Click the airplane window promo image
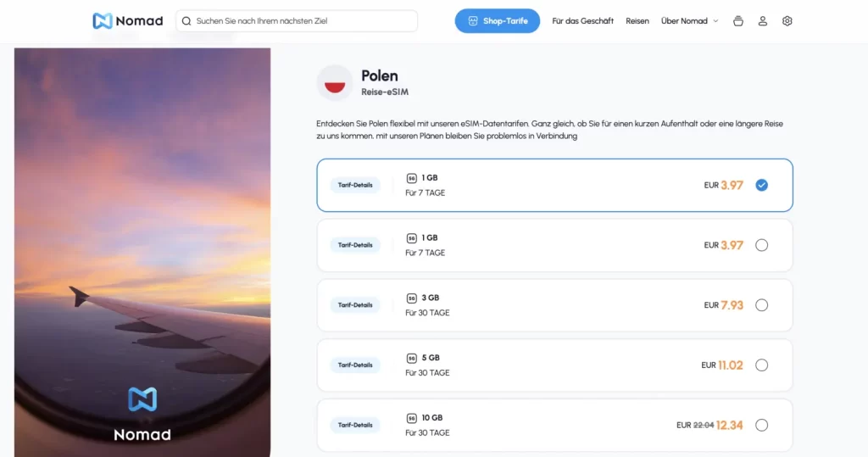The image size is (868, 457). click(x=142, y=252)
